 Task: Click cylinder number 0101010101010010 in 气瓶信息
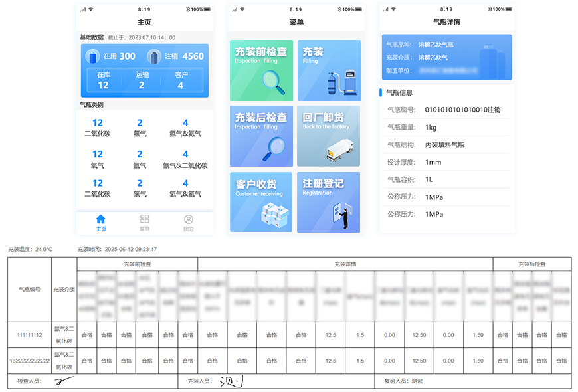tap(462, 110)
